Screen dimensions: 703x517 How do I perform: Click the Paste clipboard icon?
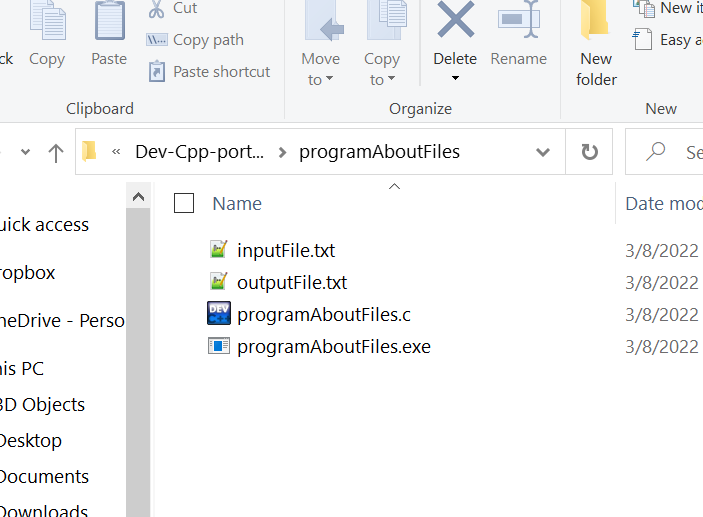click(109, 22)
